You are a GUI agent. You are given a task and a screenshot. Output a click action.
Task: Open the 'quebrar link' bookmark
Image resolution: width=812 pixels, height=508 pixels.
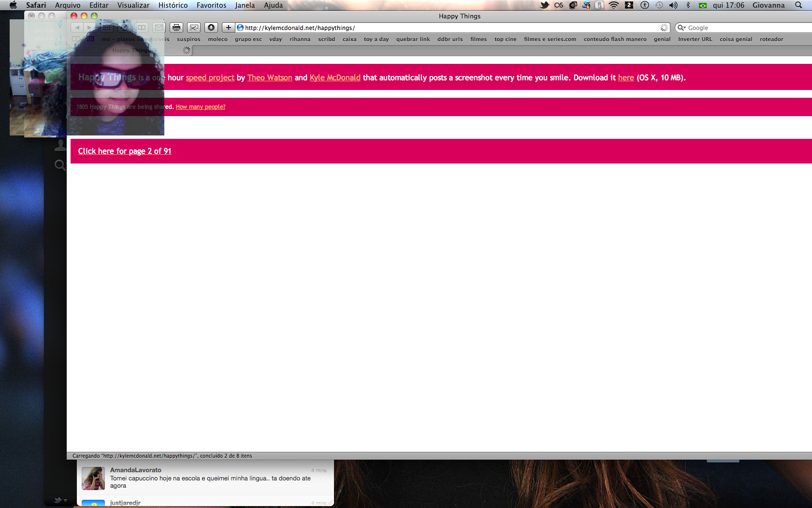tap(413, 39)
